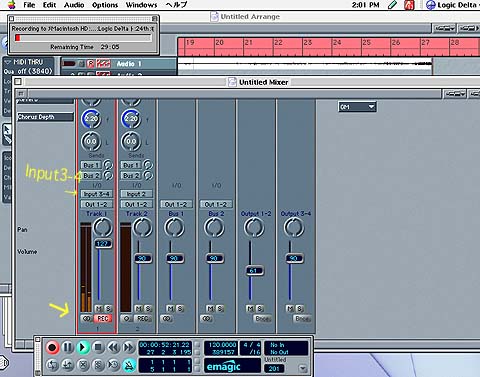Toggle the Replace mode button in transport
This screenshot has height=377, width=480.
point(83,365)
